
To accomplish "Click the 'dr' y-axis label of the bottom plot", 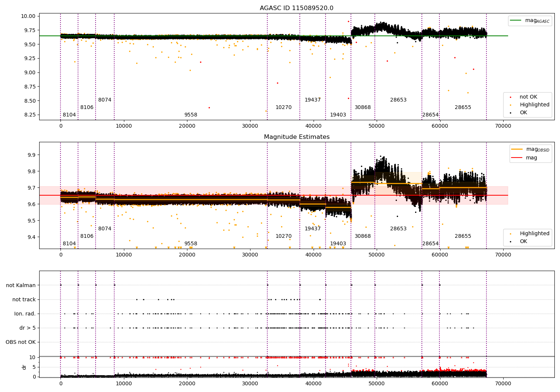I will point(24,367).
